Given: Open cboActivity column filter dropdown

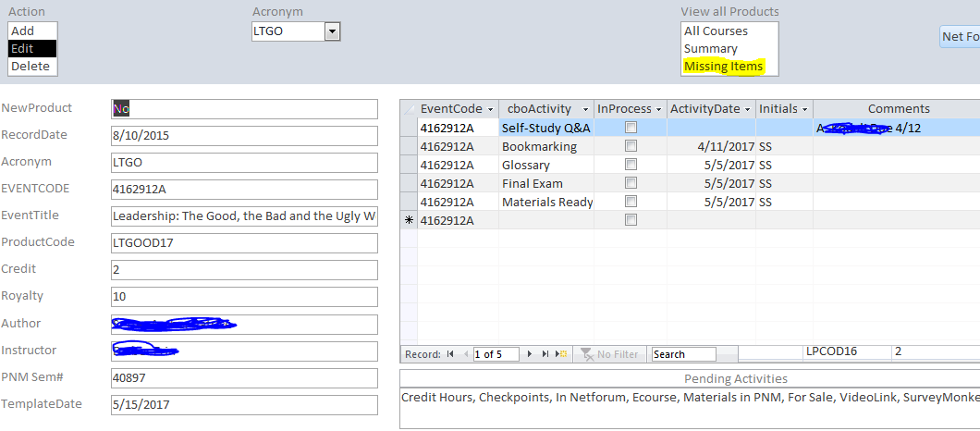Looking at the screenshot, I should (585, 109).
